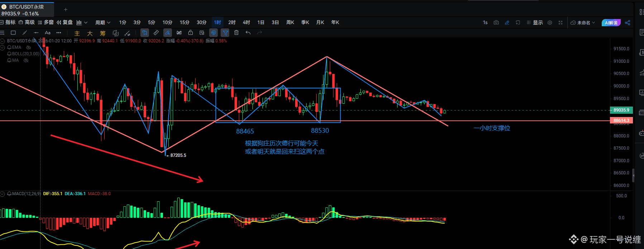Toggle the 大 large-order indicator
Viewport: 644px width, 249px height.
90,33
